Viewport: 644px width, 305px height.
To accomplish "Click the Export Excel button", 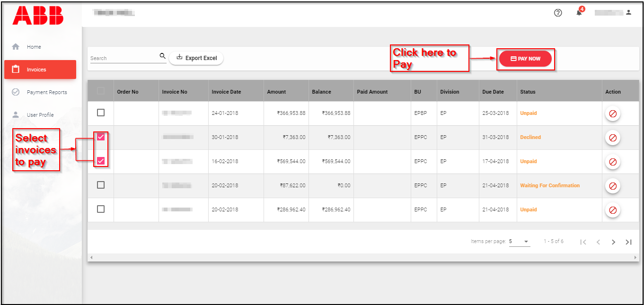I will point(196,58).
